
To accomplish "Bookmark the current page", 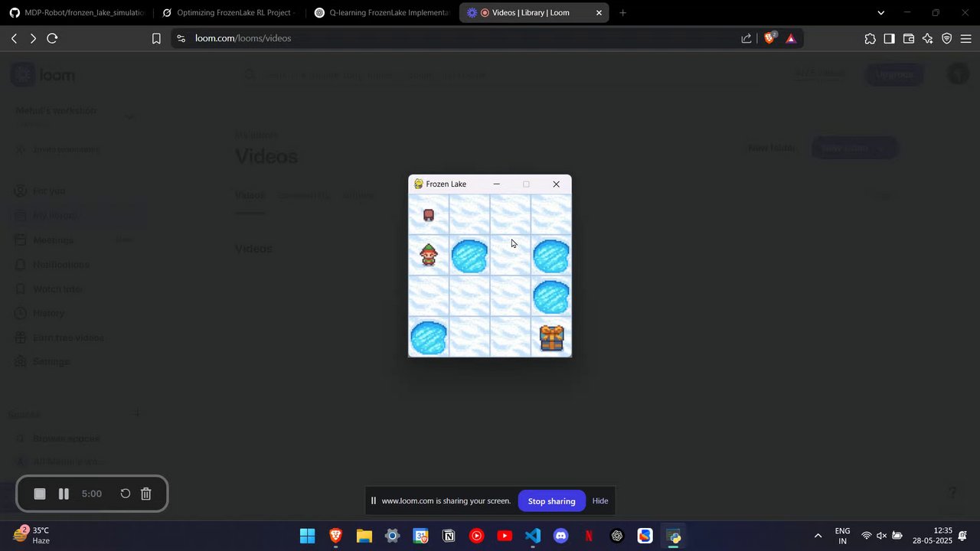I will pos(156,38).
